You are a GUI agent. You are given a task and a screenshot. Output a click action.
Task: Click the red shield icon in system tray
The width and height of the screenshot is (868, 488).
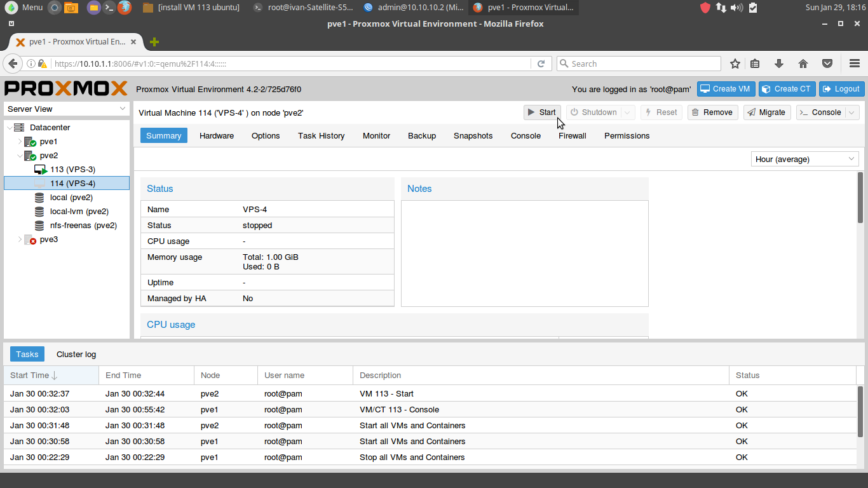point(705,8)
